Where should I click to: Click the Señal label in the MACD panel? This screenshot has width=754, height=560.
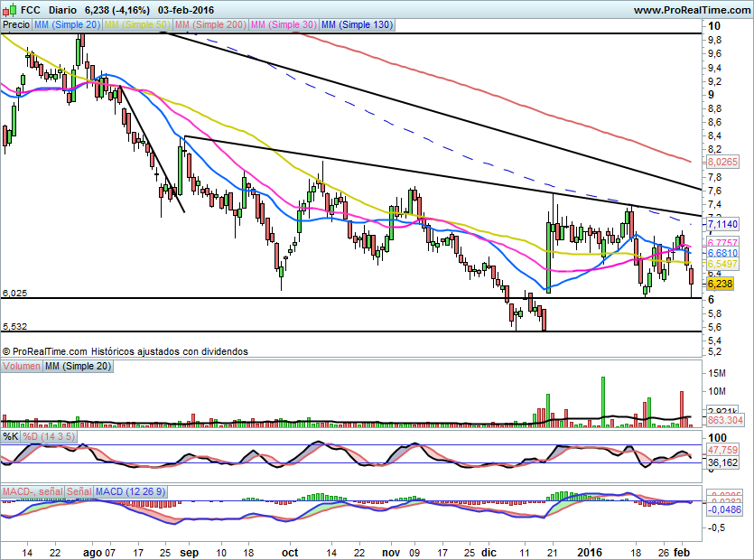79,491
